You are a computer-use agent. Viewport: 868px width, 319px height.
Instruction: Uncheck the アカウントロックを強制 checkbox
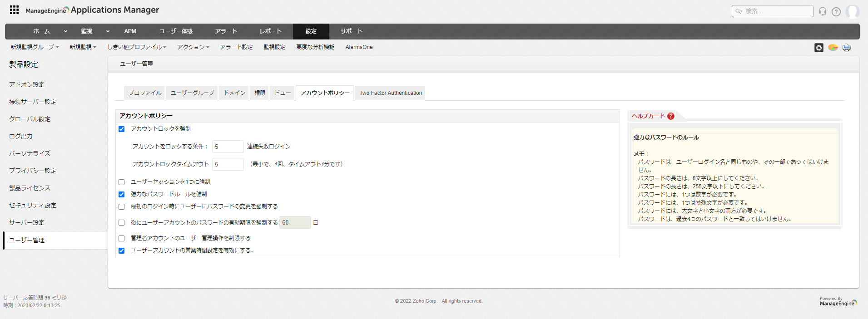click(122, 129)
